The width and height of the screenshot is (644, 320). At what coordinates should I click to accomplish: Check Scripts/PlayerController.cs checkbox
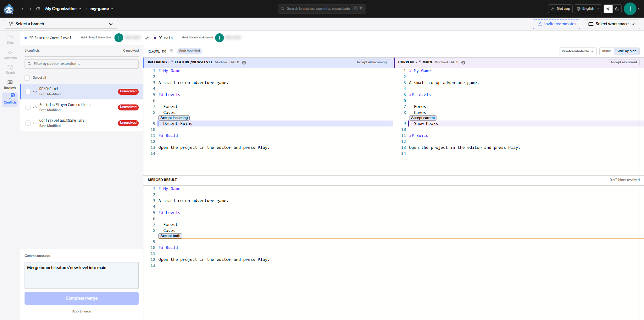(28, 107)
